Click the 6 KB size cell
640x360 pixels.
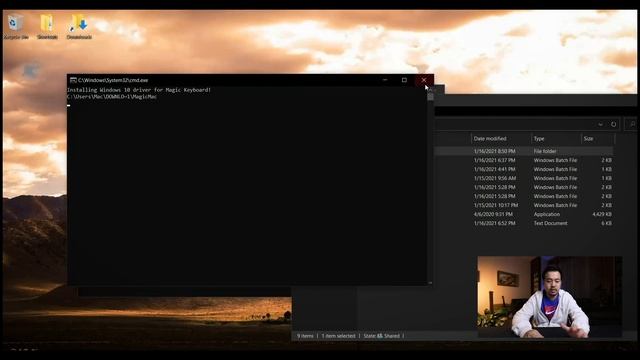click(607, 223)
